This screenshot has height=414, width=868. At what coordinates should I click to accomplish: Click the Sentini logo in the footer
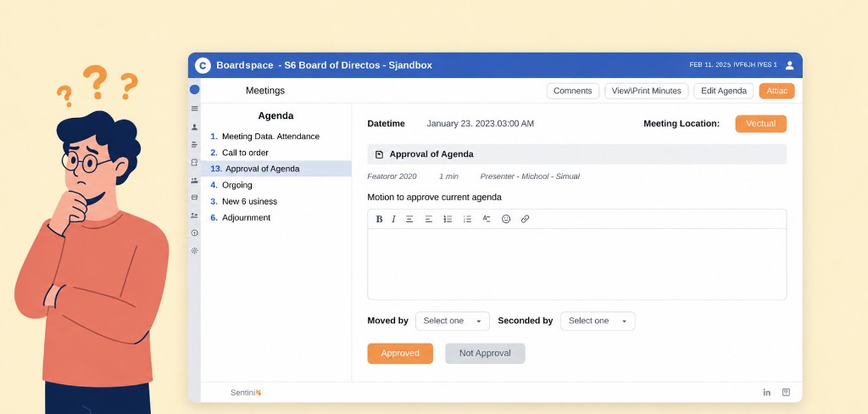(246, 393)
